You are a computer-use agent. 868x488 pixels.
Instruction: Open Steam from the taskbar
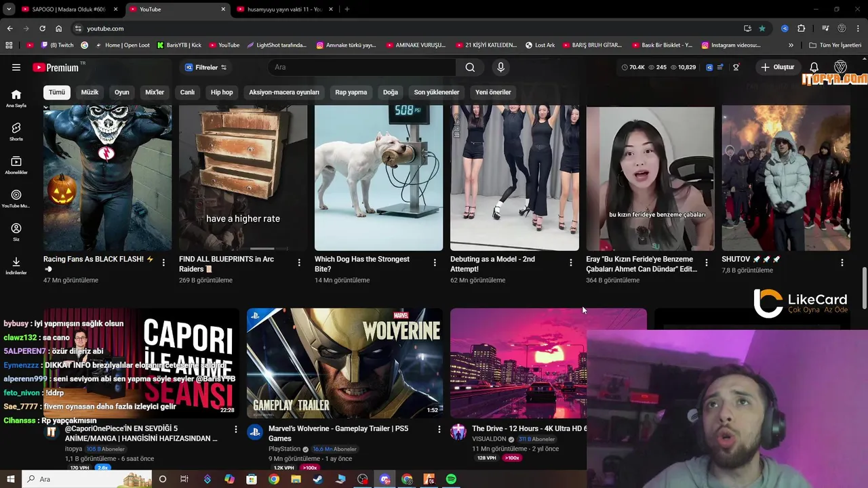(318, 479)
